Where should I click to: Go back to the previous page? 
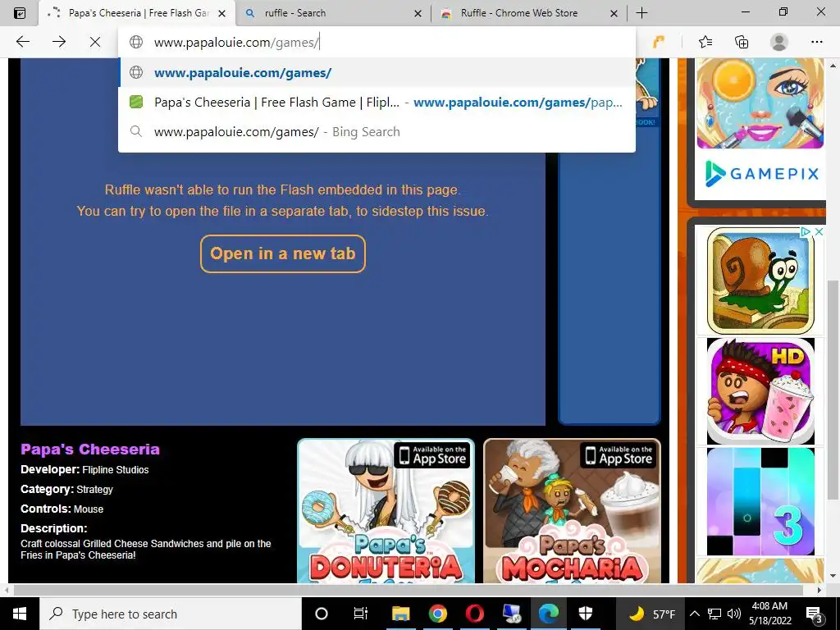(x=23, y=42)
